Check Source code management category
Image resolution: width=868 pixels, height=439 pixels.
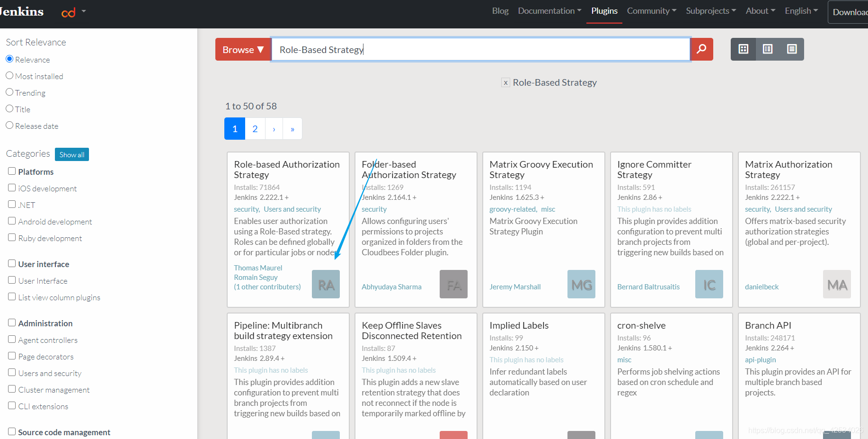point(12,431)
